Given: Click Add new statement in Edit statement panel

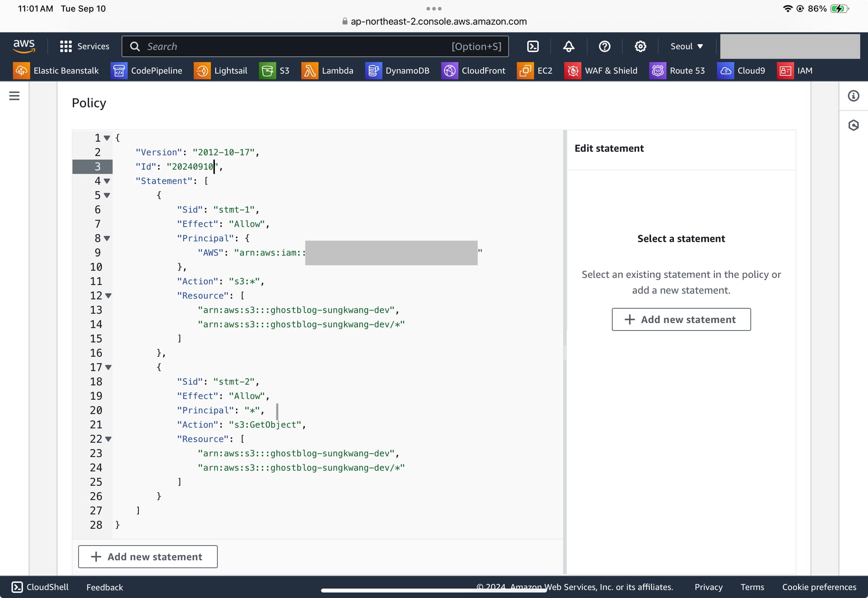Looking at the screenshot, I should tap(681, 320).
